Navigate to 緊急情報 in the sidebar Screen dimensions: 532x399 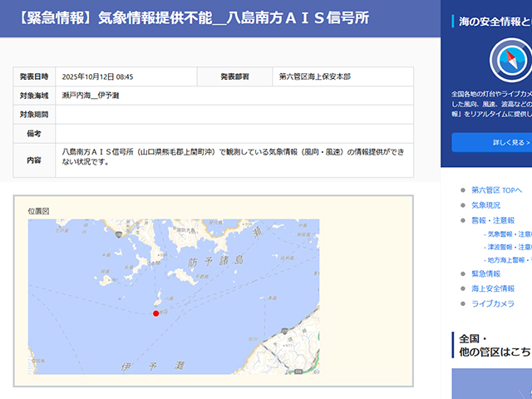pyautogui.click(x=485, y=273)
